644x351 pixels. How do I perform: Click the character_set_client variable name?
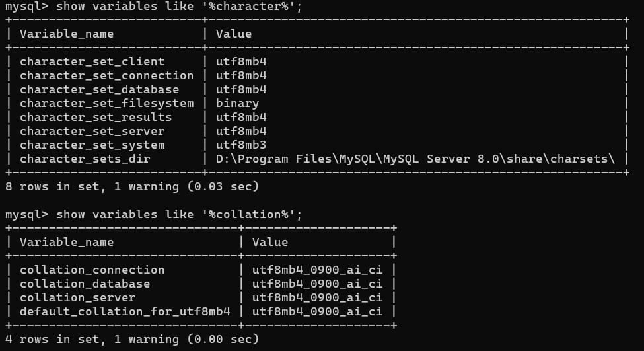point(92,61)
